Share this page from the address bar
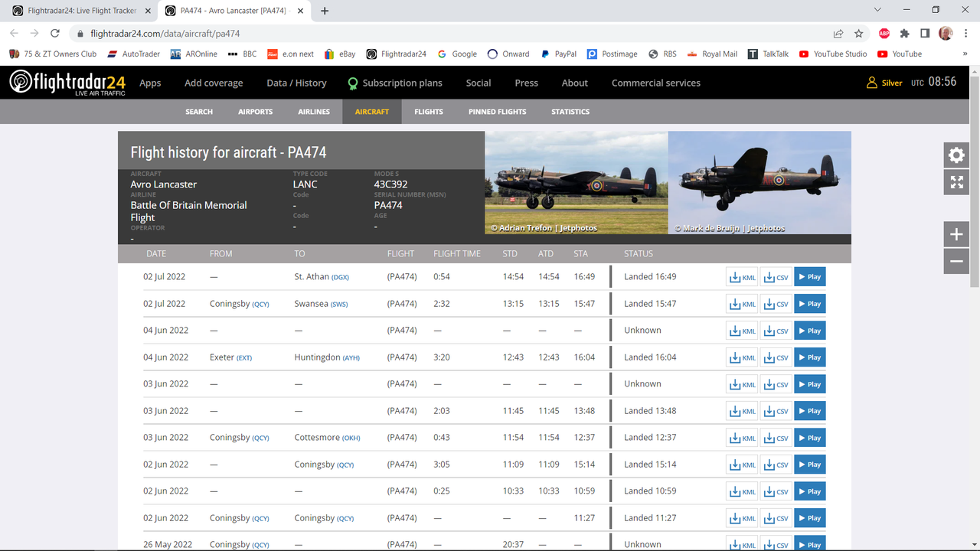Viewport: 980px width, 551px height. [839, 34]
